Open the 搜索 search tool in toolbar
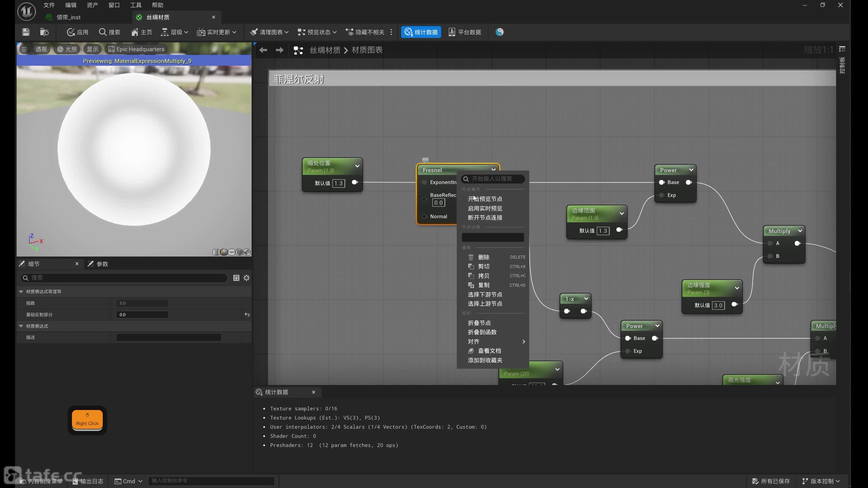Screen dimensions: 868x488 click(110, 32)
